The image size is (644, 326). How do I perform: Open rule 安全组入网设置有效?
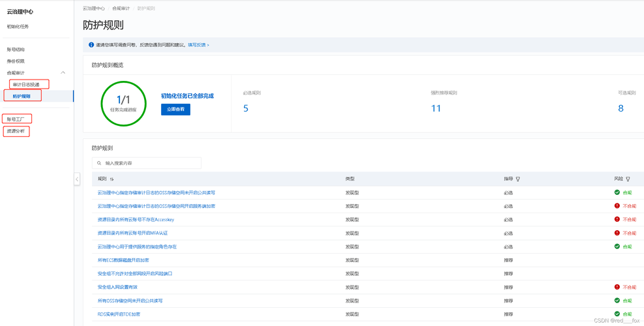tap(117, 287)
